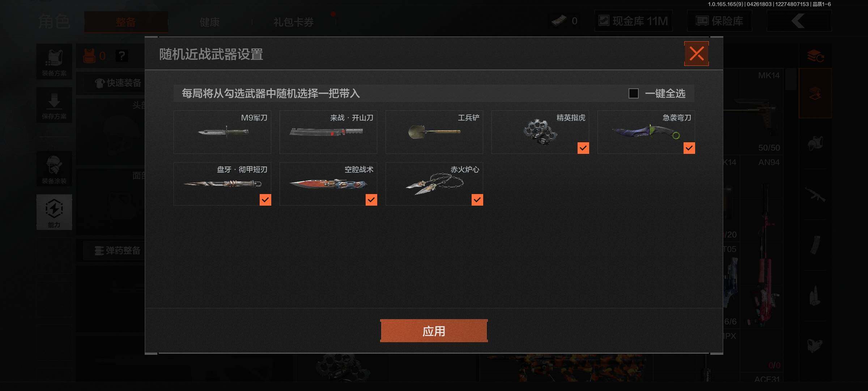Image resolution: width=868 pixels, height=391 pixels.
Task: Open the 装备涂装 equipment skin icon
Action: [54, 169]
